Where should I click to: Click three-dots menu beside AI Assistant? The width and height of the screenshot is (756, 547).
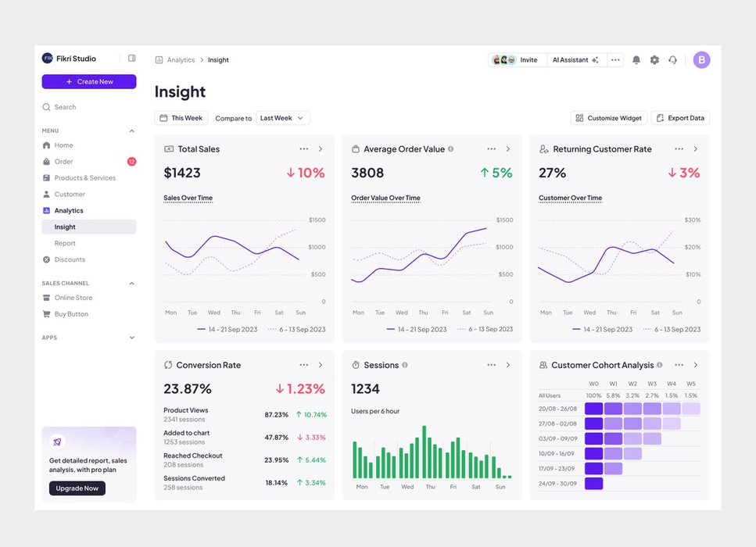(x=615, y=59)
